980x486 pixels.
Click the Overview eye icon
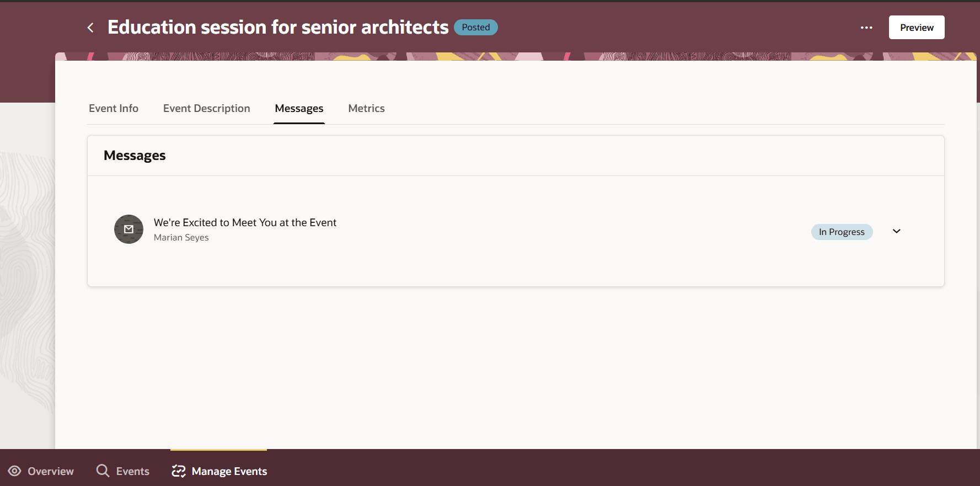[x=15, y=471]
